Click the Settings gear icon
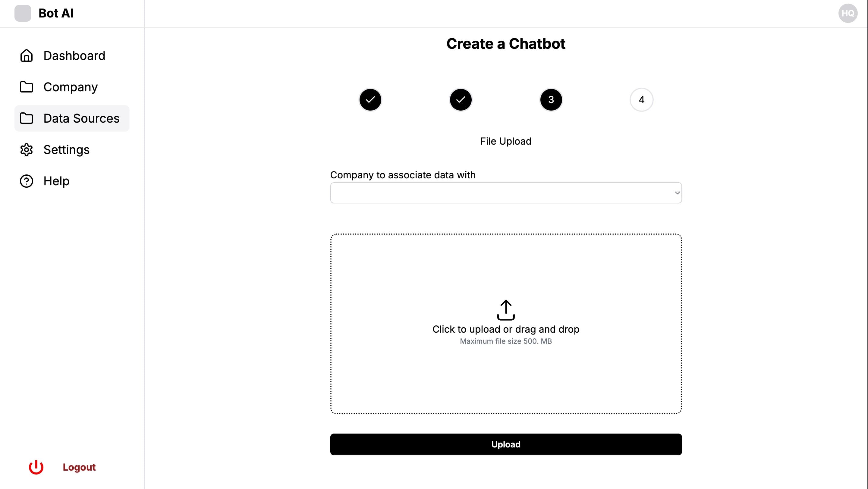 tap(26, 149)
